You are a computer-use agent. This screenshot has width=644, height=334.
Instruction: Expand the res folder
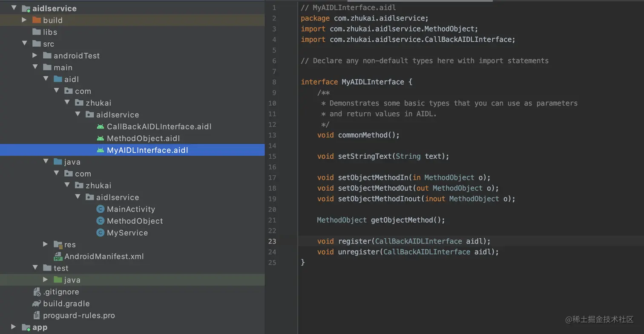click(46, 244)
